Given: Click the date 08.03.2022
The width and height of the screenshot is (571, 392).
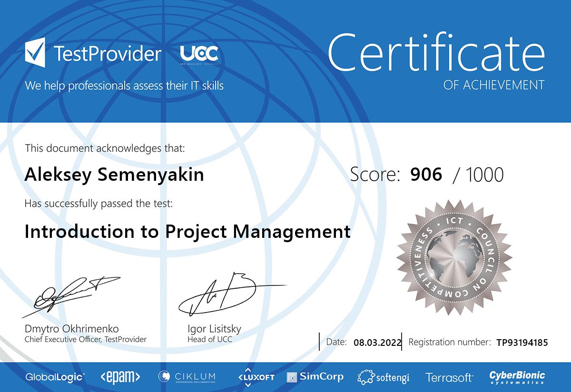Looking at the screenshot, I should [x=378, y=342].
